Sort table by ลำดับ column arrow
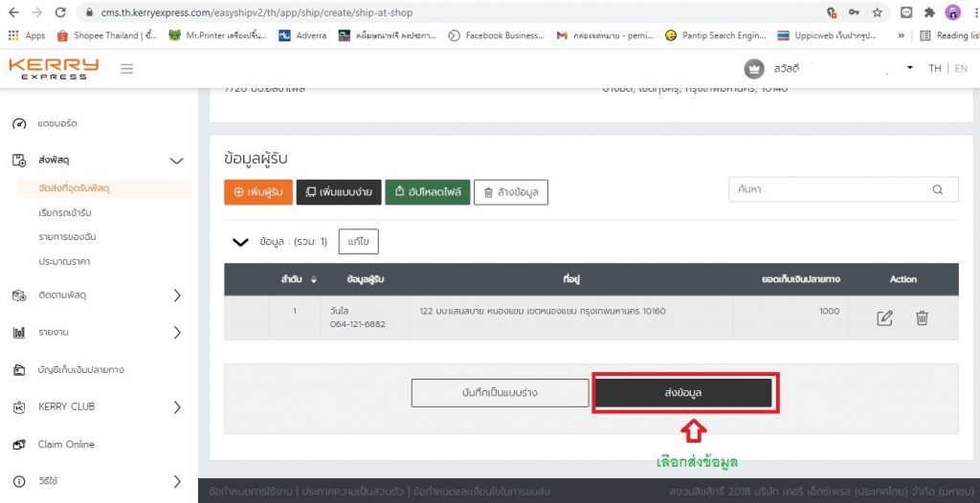Image resolution: width=980 pixels, height=503 pixels. (314, 280)
